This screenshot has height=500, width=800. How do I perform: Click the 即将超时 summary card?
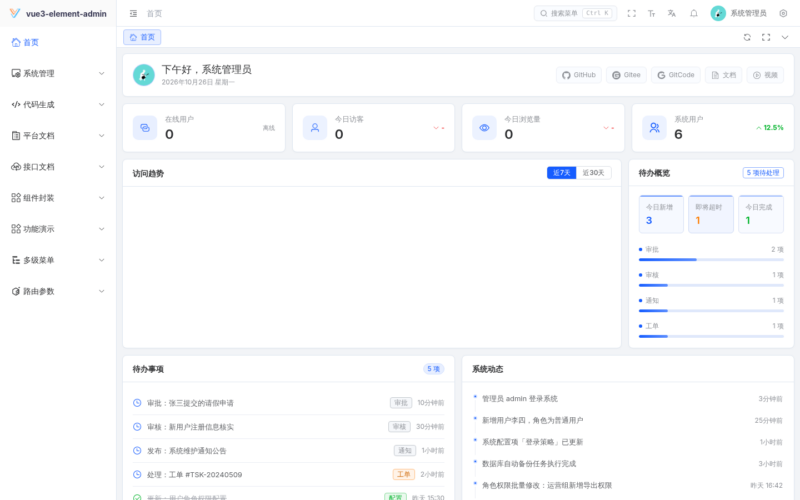(711, 214)
